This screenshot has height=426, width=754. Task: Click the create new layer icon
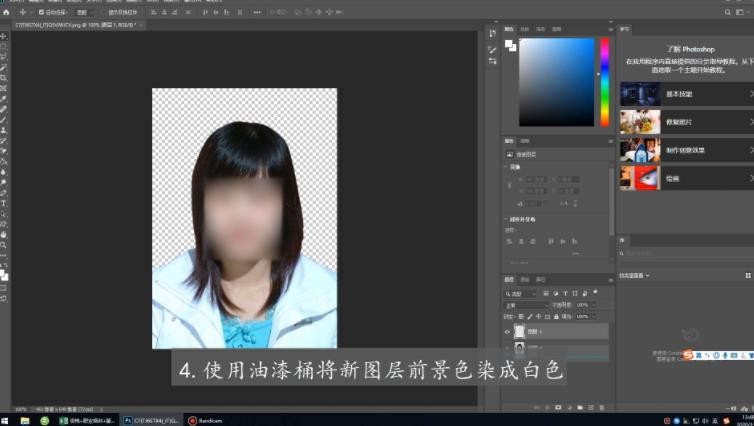(x=591, y=407)
